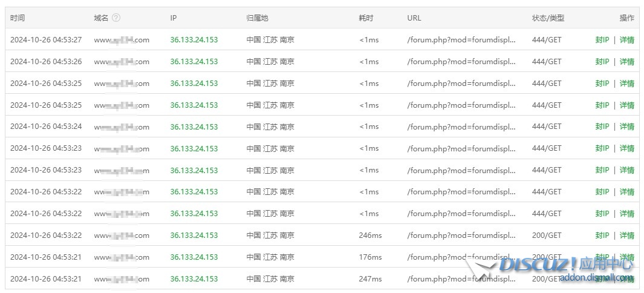
Task: Click the 归属地 column header
Action: click(x=257, y=18)
